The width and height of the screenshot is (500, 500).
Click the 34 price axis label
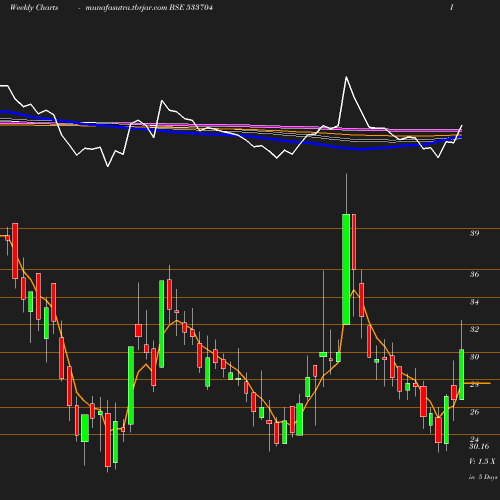[474, 302]
